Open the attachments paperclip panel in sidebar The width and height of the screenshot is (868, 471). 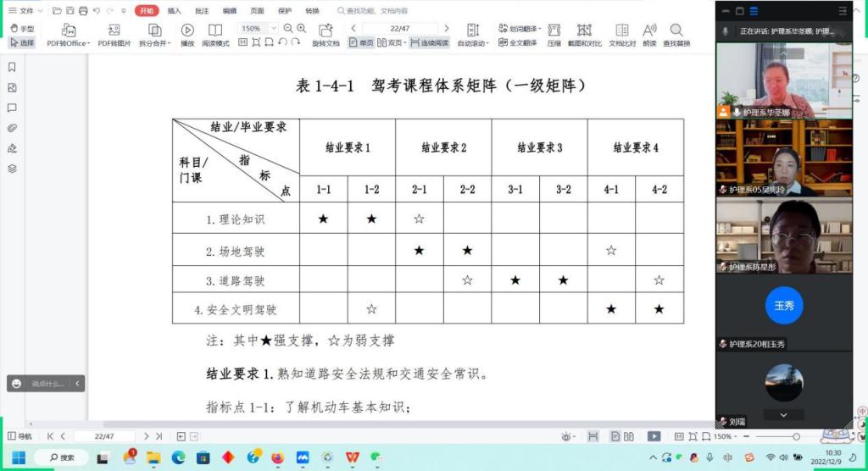12,128
